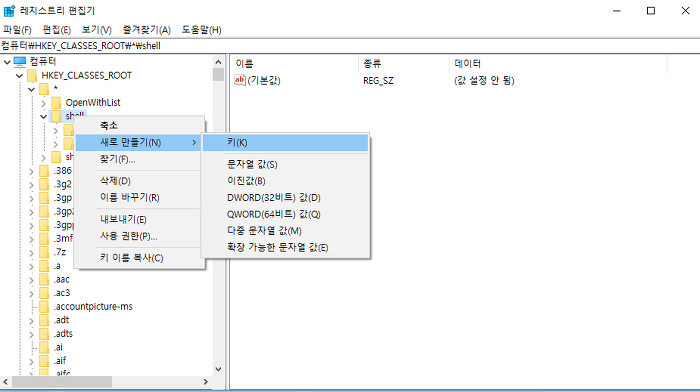Choose 키(K) in the new submenu
The width and height of the screenshot is (700, 392).
point(286,142)
